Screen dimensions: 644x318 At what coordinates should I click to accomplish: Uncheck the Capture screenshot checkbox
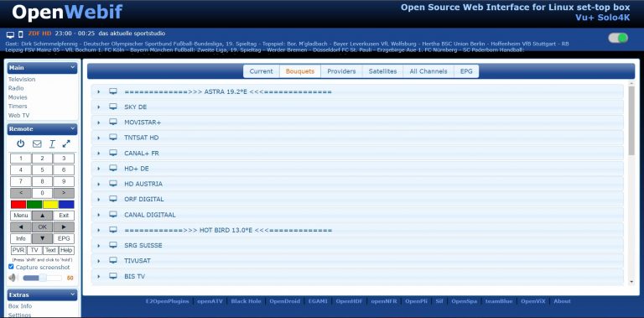click(x=11, y=267)
